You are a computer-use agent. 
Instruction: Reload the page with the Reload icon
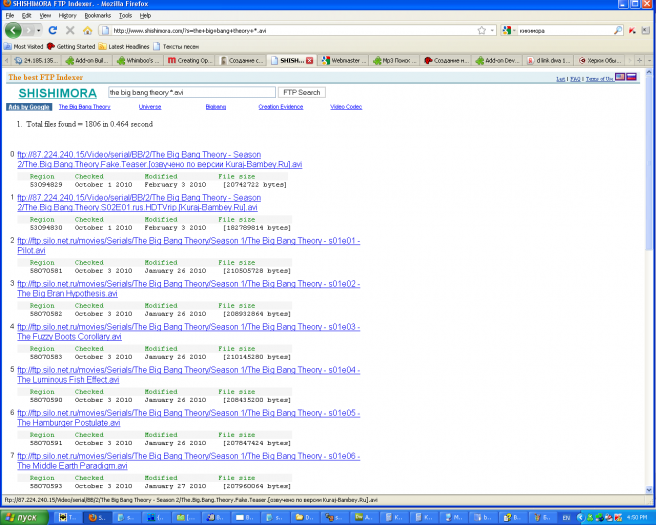coord(53,31)
